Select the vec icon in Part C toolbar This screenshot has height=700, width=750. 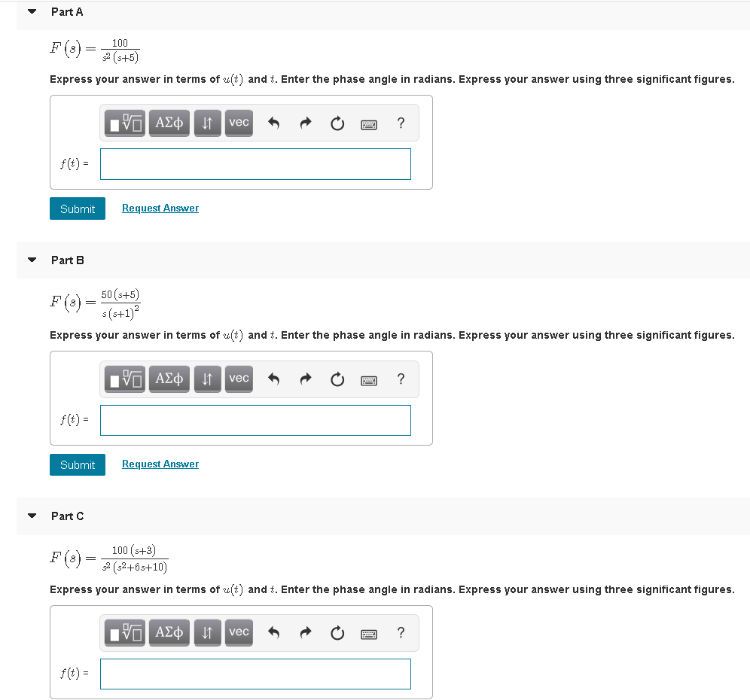[x=239, y=632]
